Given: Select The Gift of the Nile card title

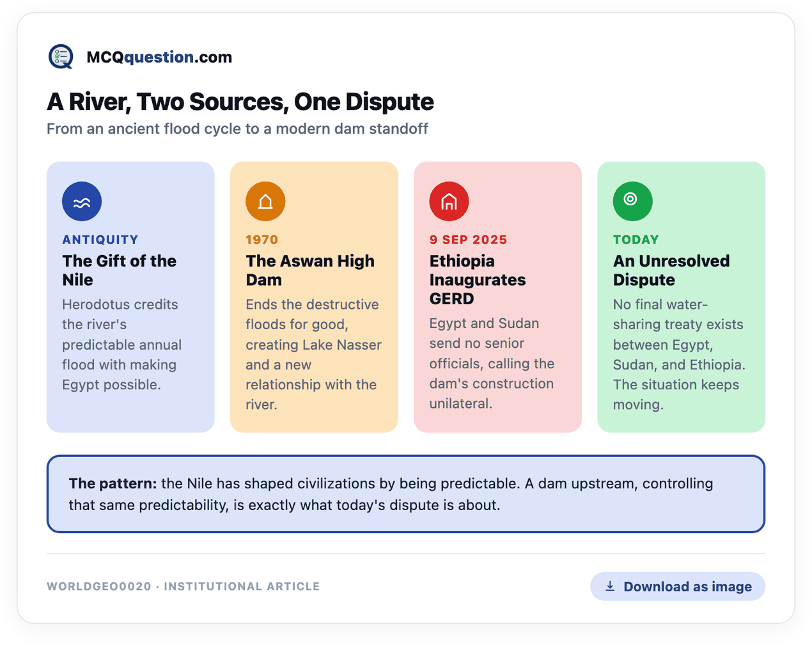Looking at the screenshot, I should (x=120, y=270).
